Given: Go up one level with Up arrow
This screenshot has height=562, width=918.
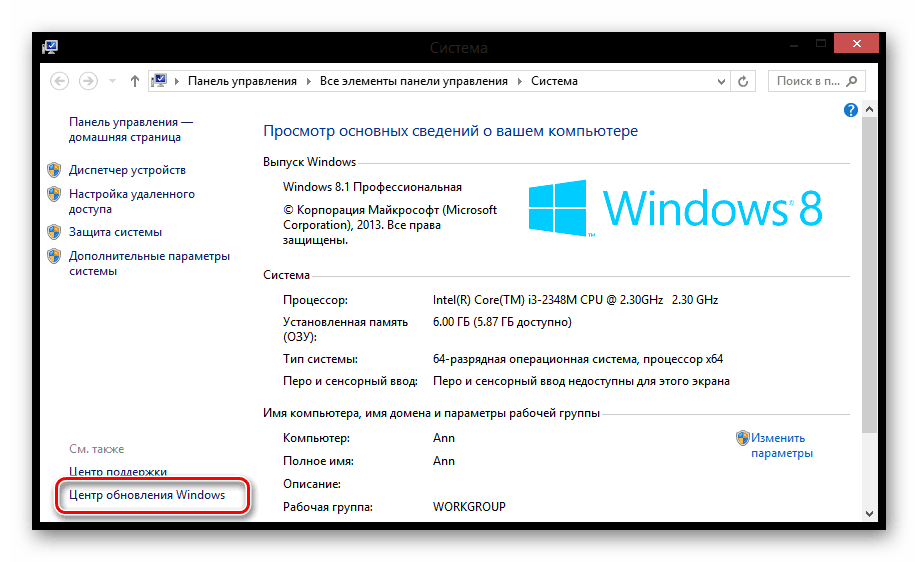Looking at the screenshot, I should point(135,81).
